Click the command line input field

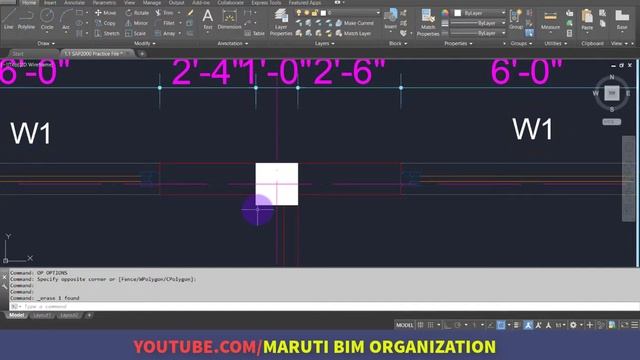[324, 306]
